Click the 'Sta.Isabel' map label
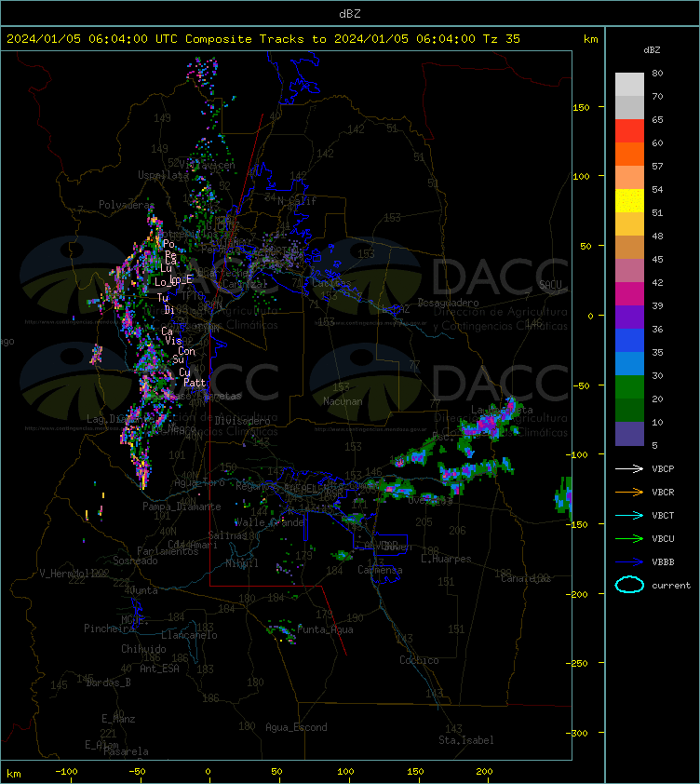Screen dimensions: 700x784 [466, 740]
